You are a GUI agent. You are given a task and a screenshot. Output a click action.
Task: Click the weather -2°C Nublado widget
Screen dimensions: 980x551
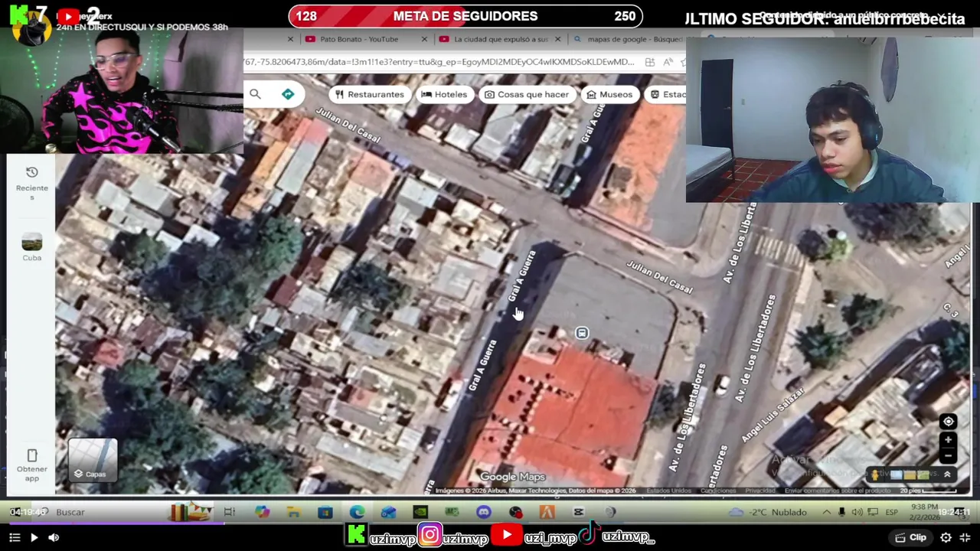point(767,512)
